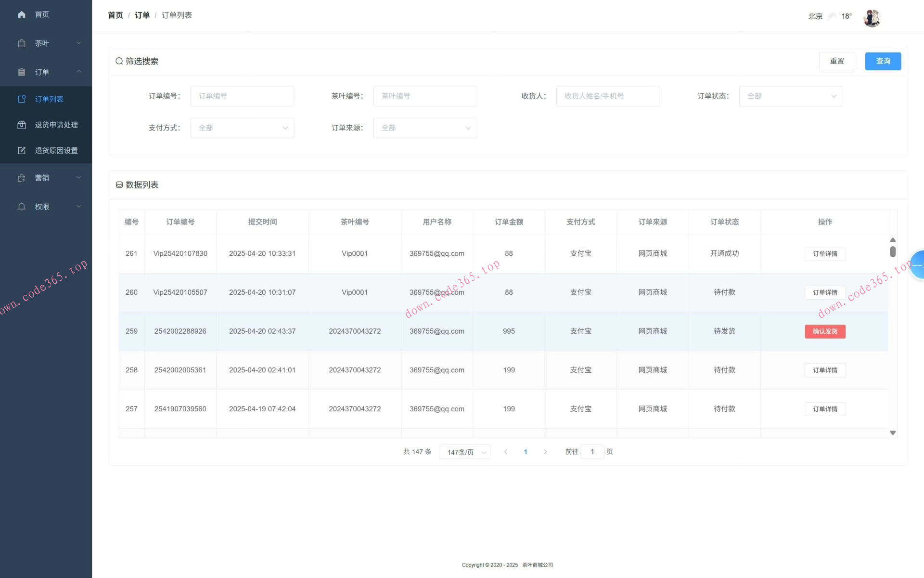
Task: Open the 订单状态 dropdown
Action: (790, 96)
